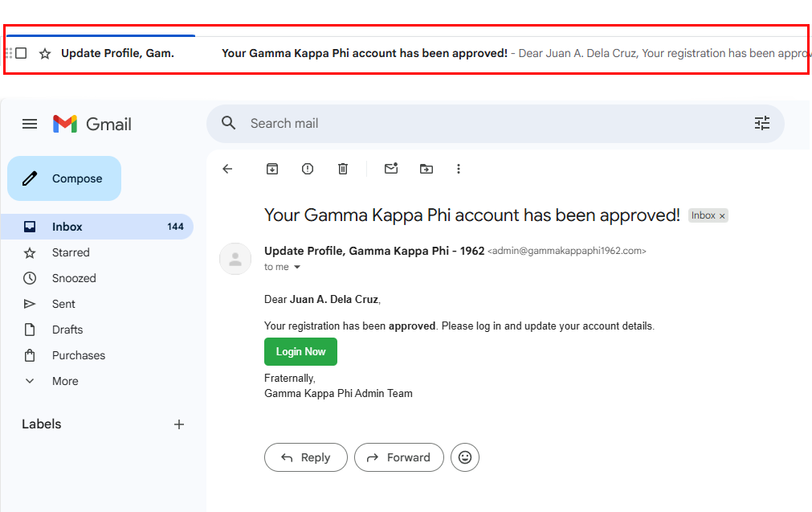This screenshot has height=512, width=812.
Task: Select the email checkbox
Action: 21,53
